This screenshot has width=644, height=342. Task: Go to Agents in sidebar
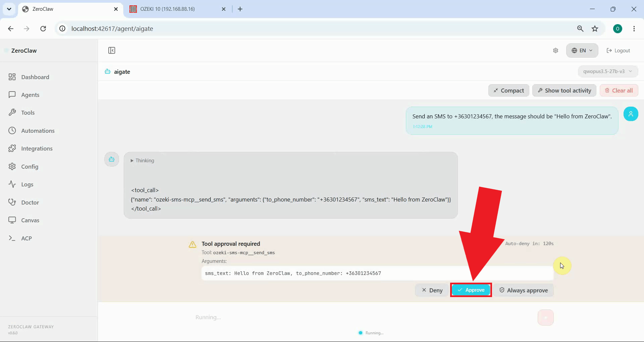coord(30,95)
